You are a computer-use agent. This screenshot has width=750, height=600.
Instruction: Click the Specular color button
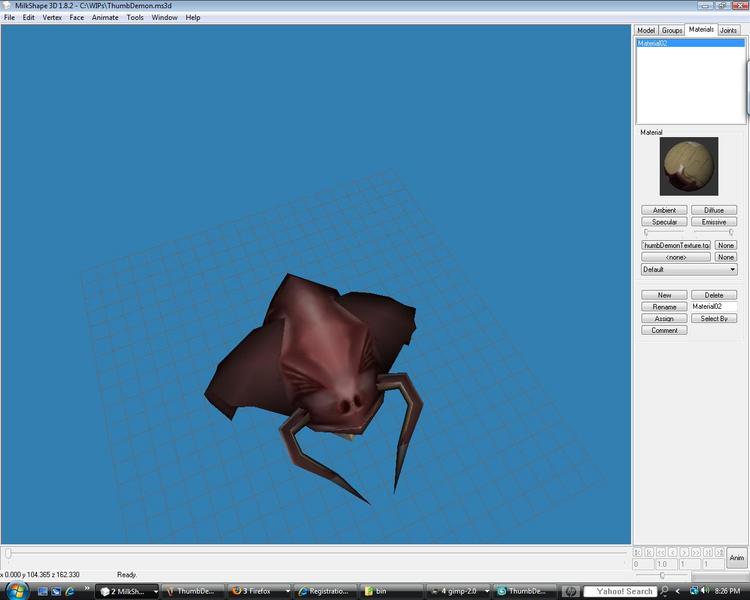[x=664, y=222]
